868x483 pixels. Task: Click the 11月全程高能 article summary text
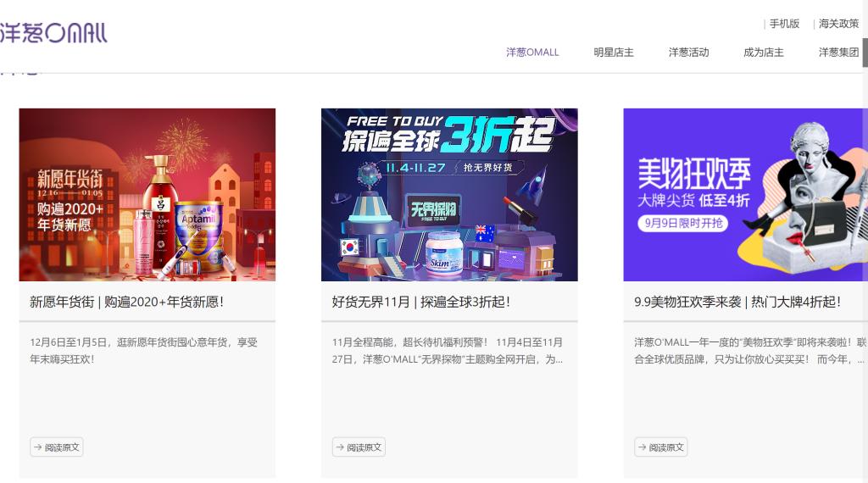[x=448, y=351]
